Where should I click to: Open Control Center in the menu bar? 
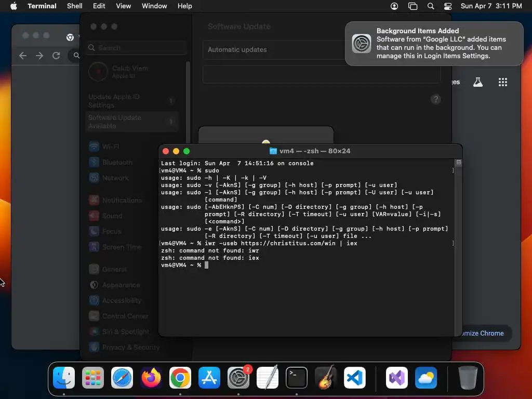click(447, 6)
